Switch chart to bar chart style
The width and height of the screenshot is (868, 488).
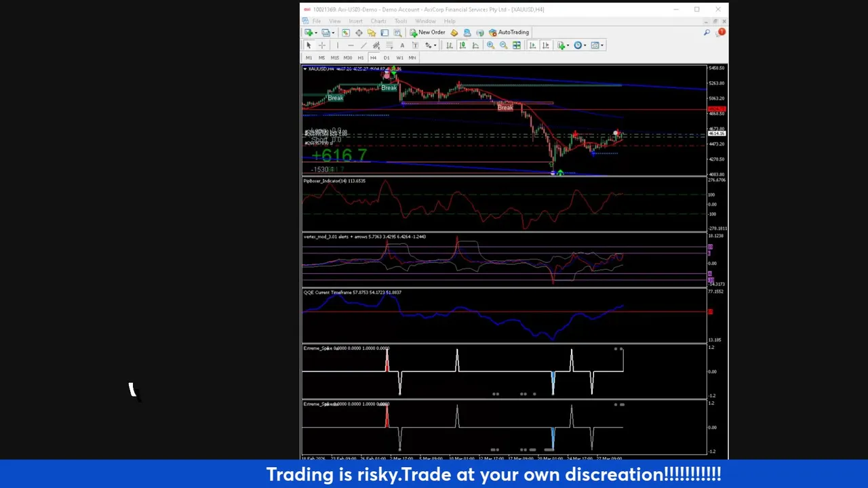pyautogui.click(x=450, y=45)
